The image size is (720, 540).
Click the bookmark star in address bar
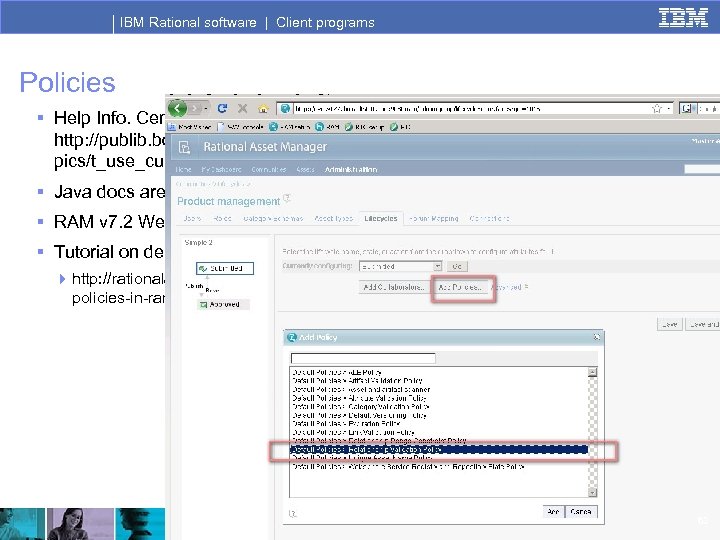pyautogui.click(x=657, y=108)
